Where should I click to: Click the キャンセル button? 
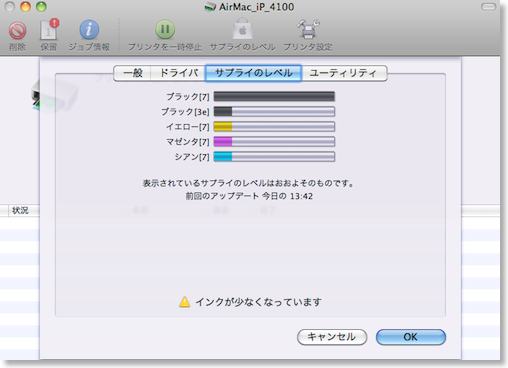coord(332,337)
